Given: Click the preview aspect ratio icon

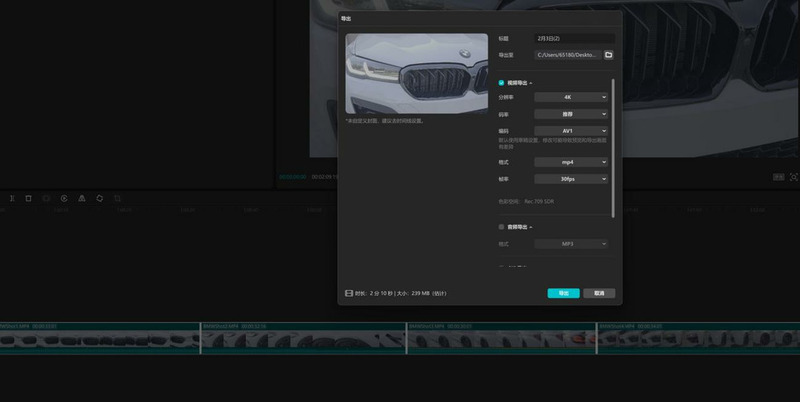Looking at the screenshot, I should coord(779,177).
